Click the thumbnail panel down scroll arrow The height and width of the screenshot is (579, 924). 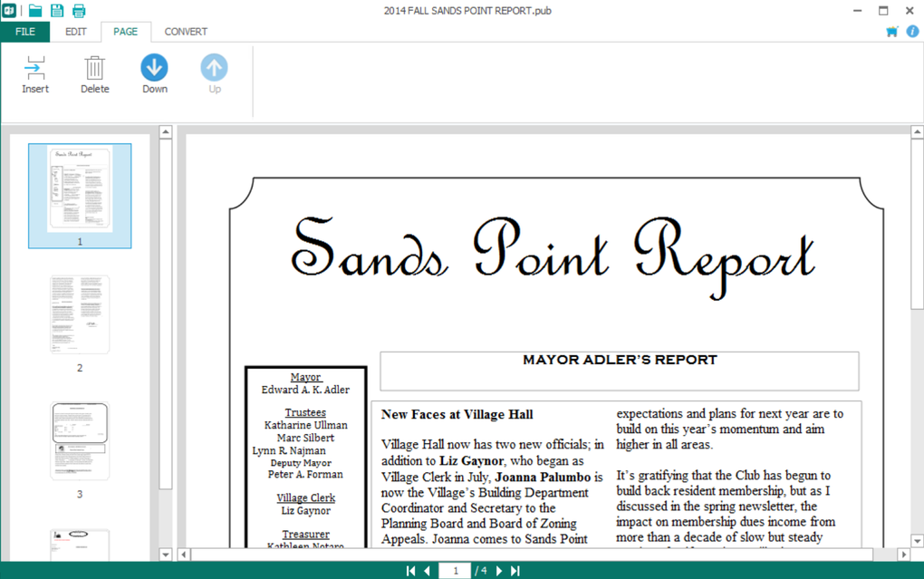[166, 555]
